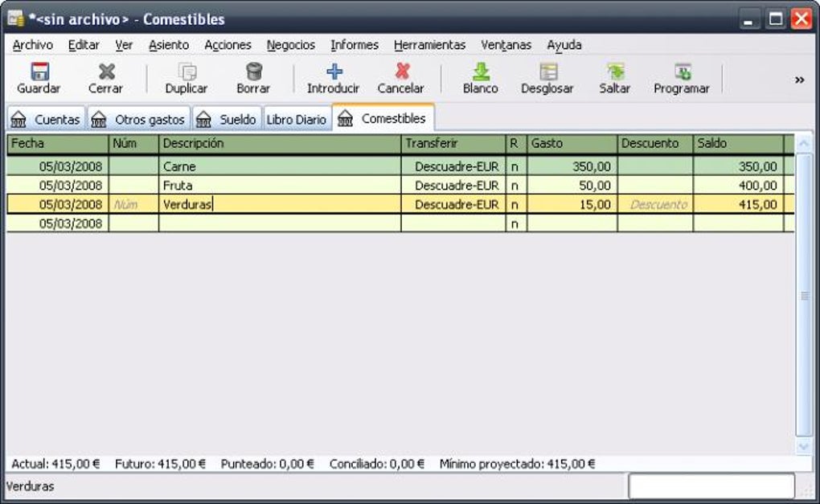
Task: Switch to the Otros gastos tab
Action: click(x=138, y=119)
